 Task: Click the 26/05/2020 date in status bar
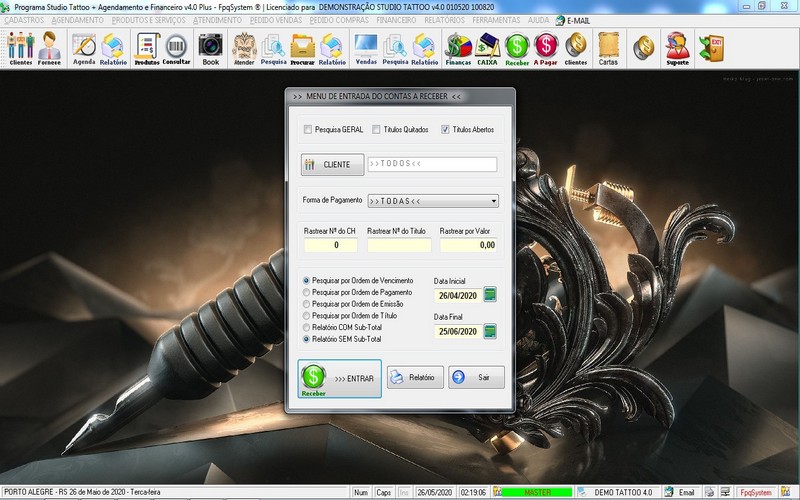[434, 492]
